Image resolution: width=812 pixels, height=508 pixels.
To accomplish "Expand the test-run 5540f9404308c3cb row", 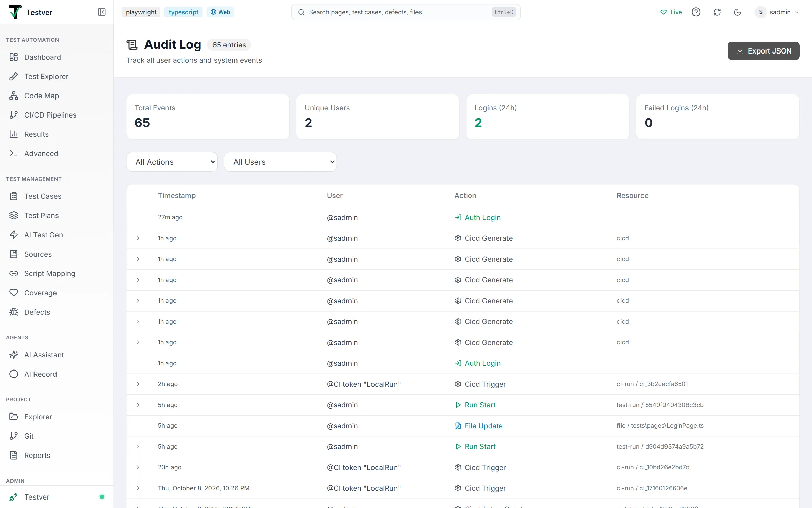I will point(138,405).
